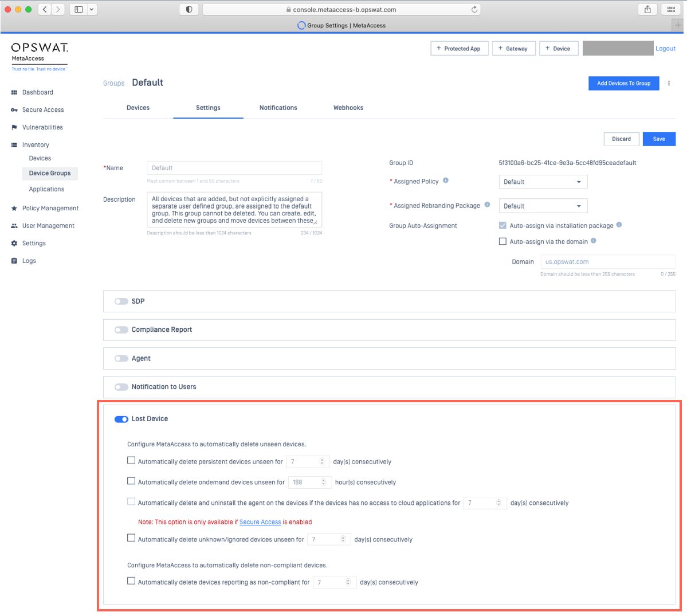Click the + Gateway button
This screenshot has width=687, height=616.
(x=513, y=49)
